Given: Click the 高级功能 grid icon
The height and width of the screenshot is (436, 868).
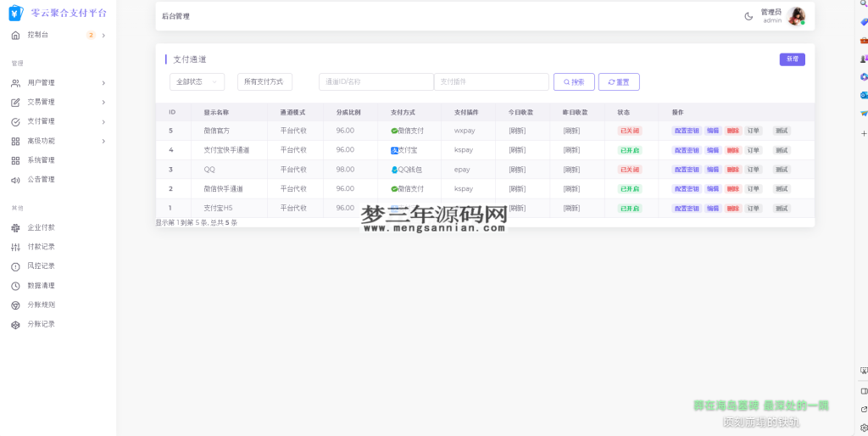Looking at the screenshot, I should click(15, 142).
